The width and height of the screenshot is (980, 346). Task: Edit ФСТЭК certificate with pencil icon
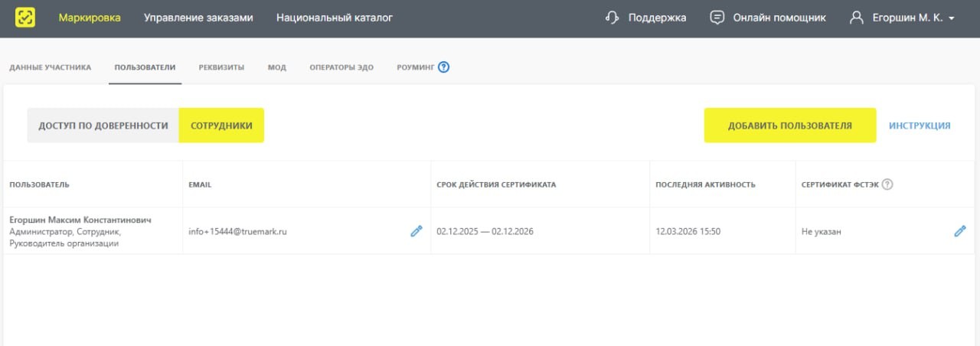click(959, 231)
